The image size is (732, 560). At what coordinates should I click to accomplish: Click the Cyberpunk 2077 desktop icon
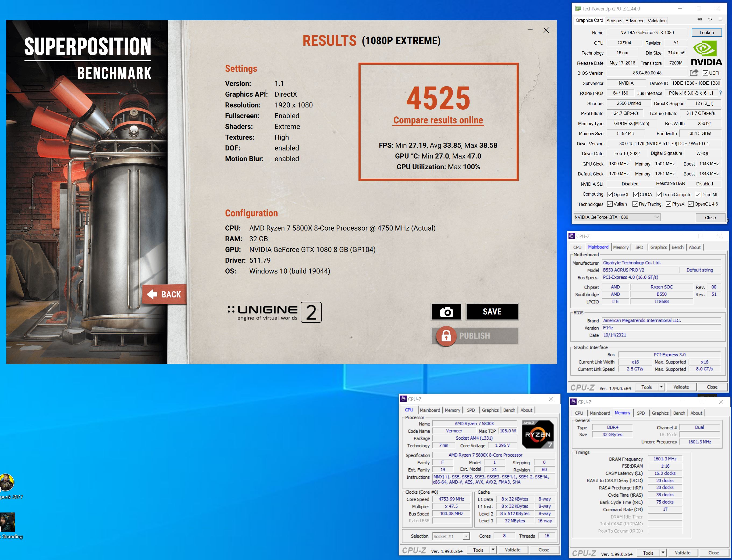[x=7, y=482]
